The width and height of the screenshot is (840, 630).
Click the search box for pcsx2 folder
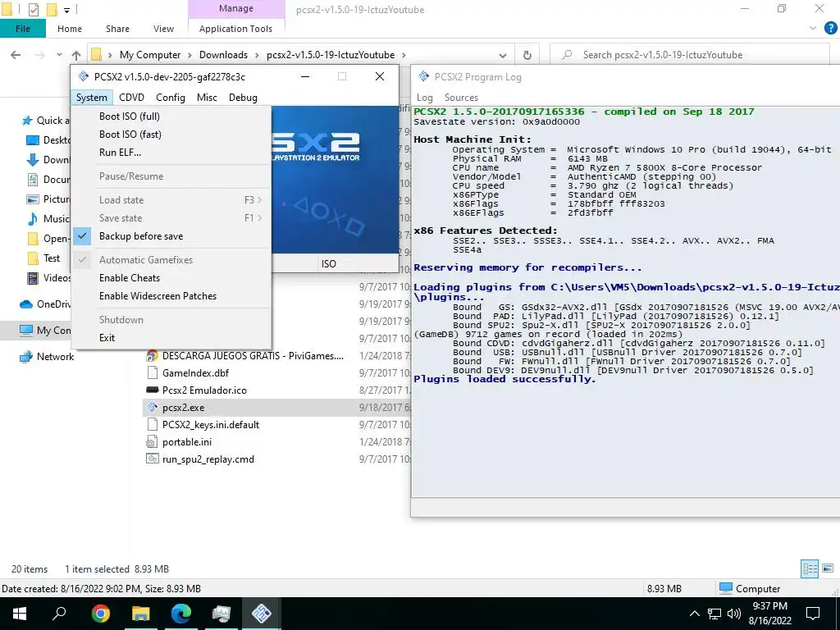[691, 55]
